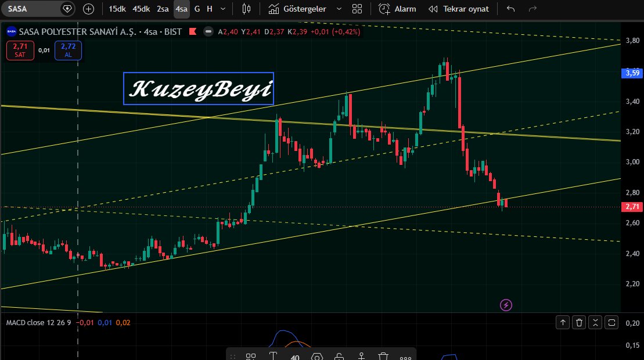This screenshot has height=360, width=644.
Task: Expand the time interval dropdown chevron
Action: click(x=223, y=9)
